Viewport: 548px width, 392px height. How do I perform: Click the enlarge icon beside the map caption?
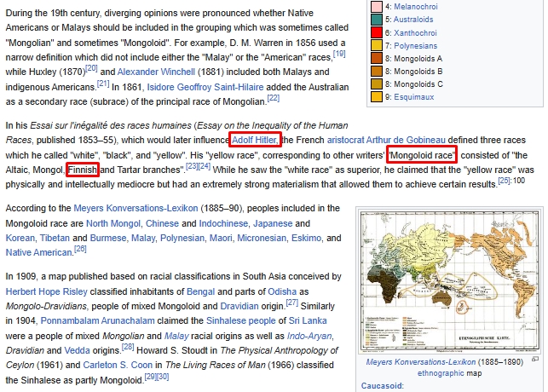click(x=535, y=359)
